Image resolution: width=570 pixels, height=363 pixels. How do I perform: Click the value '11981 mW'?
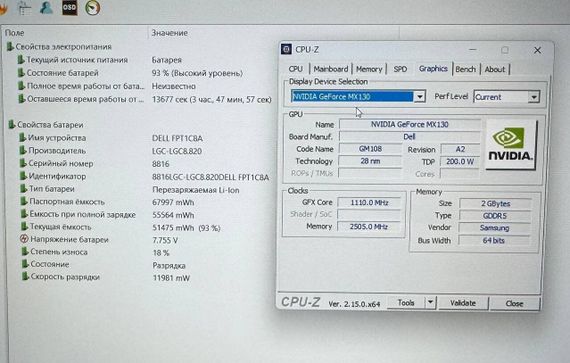click(x=171, y=278)
